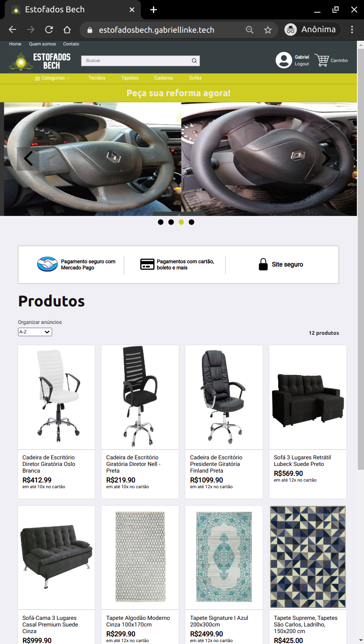364x644 pixels.
Task: Click the search magnifier icon in Buscar field
Action: [x=194, y=61]
